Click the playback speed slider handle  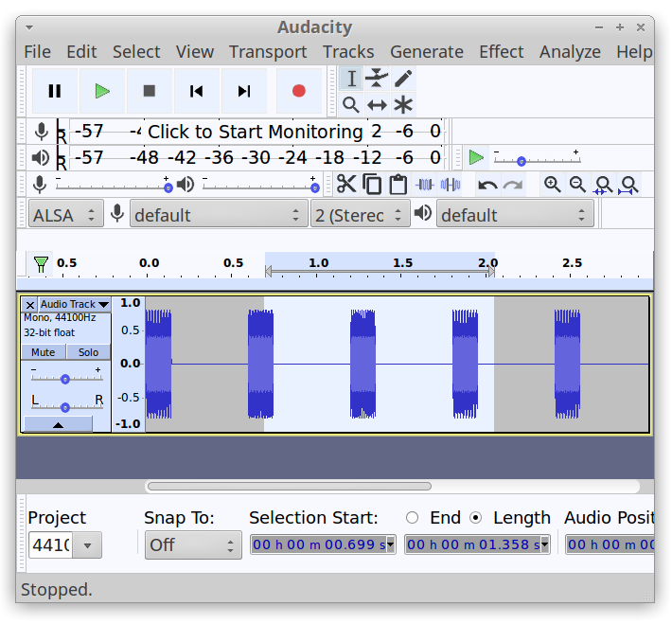(x=522, y=161)
